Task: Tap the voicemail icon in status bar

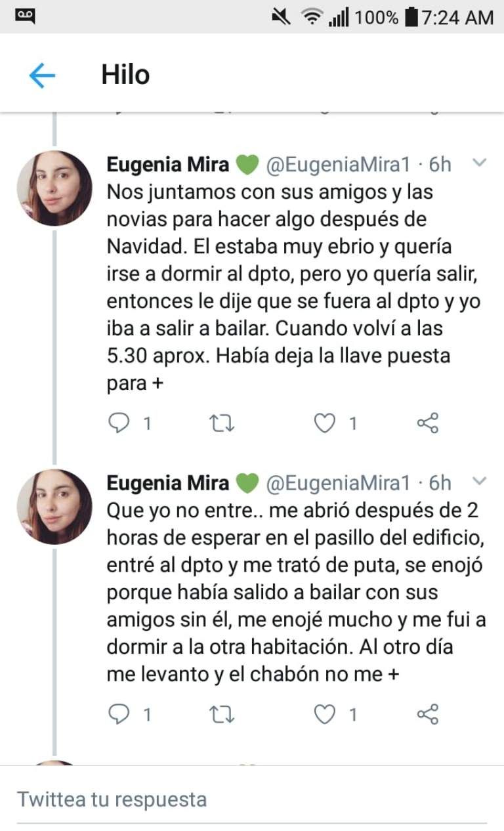Action: point(26,16)
